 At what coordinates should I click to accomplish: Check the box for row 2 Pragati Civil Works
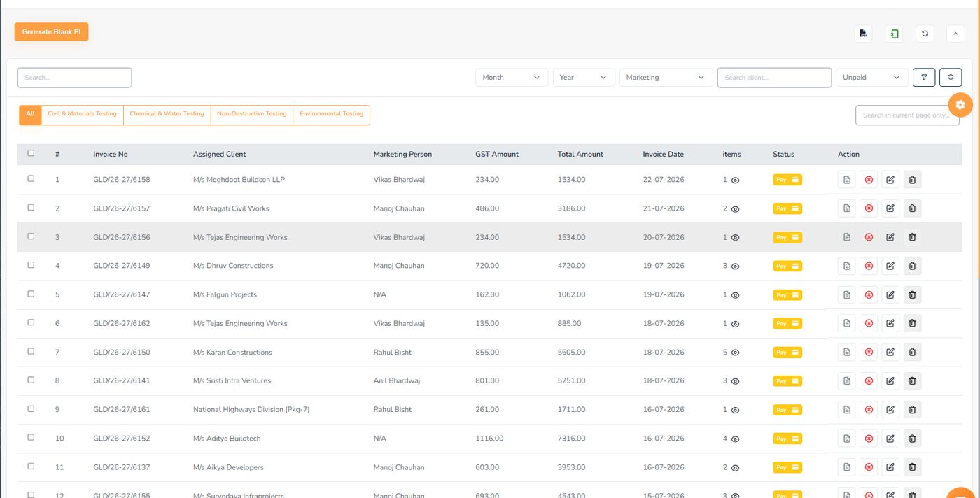(x=31, y=207)
